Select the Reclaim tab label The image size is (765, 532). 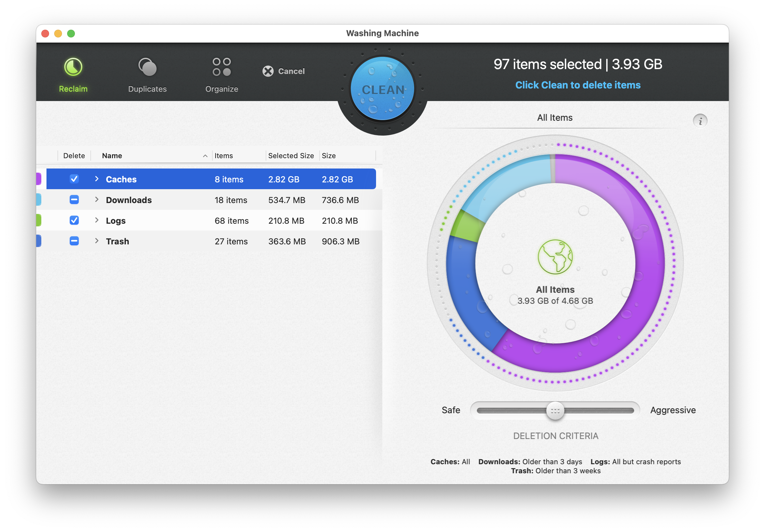(73, 89)
